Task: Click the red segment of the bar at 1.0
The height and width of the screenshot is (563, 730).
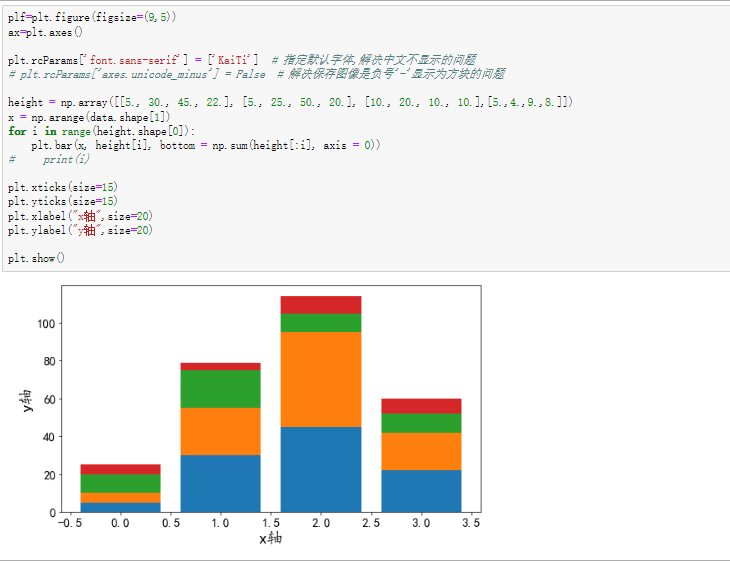Action: pos(220,366)
